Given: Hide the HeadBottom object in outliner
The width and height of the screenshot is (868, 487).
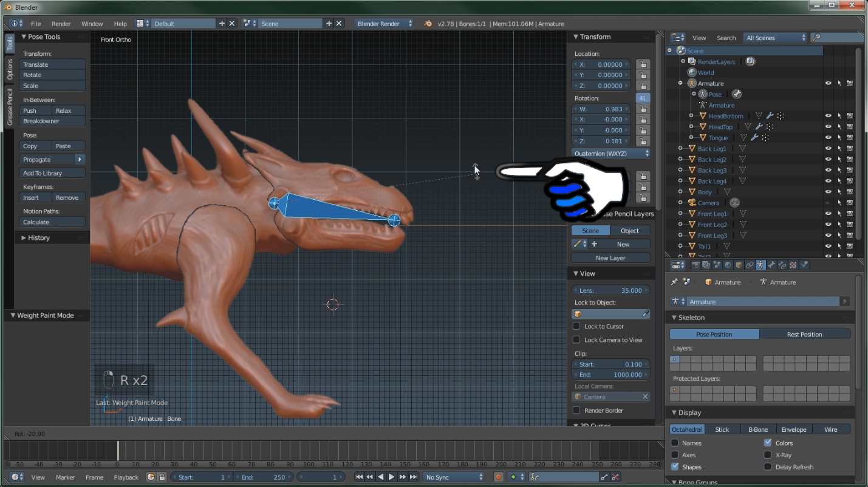Looking at the screenshot, I should point(828,116).
